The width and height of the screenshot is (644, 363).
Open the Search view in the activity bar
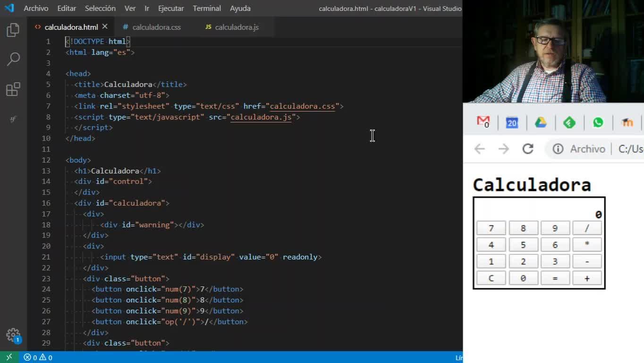13,59
